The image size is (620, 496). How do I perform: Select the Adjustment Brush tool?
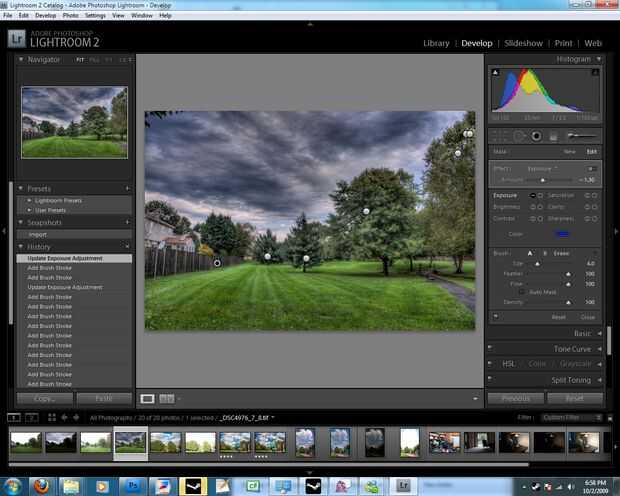tap(581, 136)
